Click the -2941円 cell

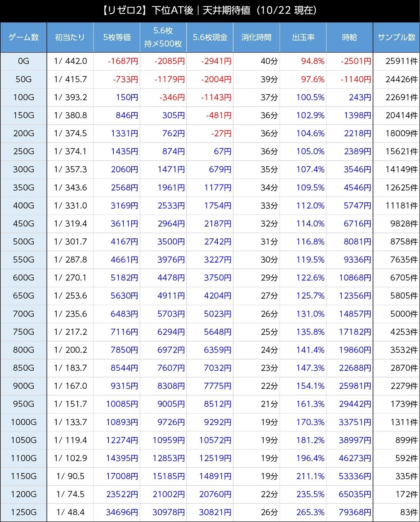210,61
